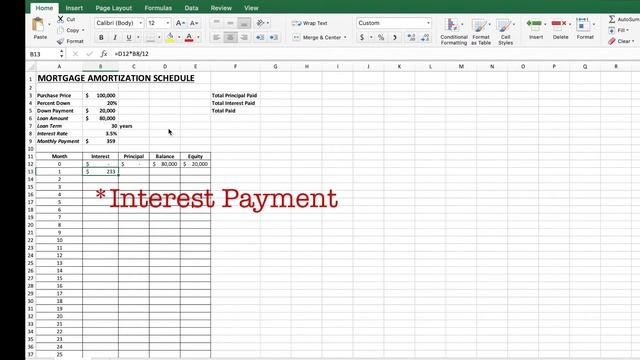
Task: Toggle bold formatting
Action: click(101, 38)
